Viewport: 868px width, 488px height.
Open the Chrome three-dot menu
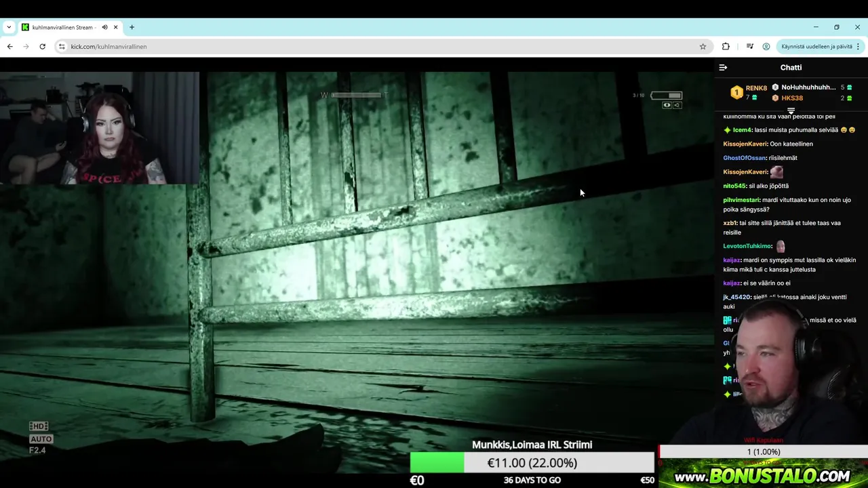858,47
